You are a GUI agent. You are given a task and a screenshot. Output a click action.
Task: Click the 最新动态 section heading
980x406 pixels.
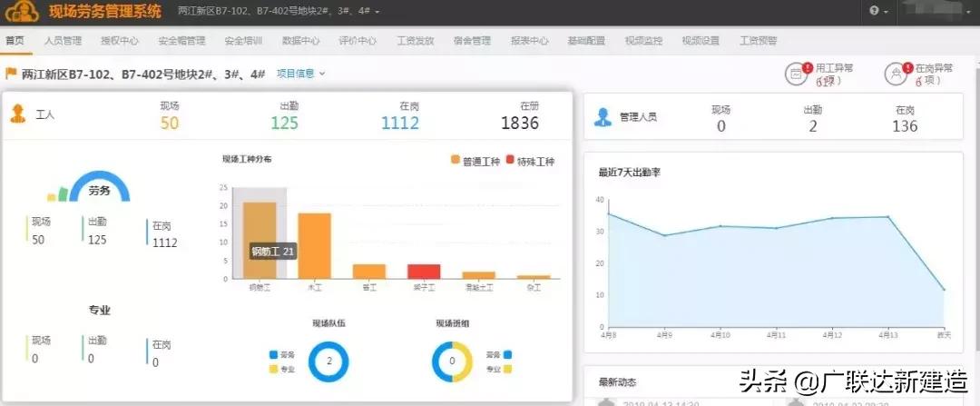618,381
